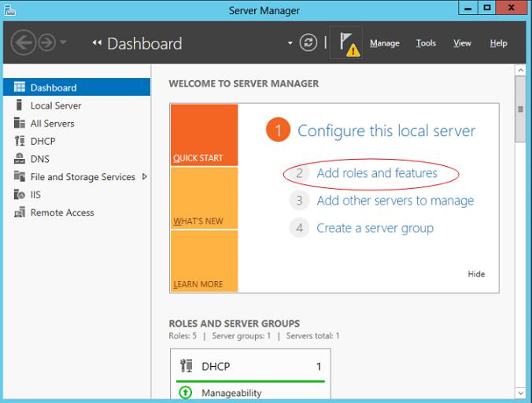Click the DHCP Manageability green status icon
The height and width of the screenshot is (403, 532).
click(186, 393)
